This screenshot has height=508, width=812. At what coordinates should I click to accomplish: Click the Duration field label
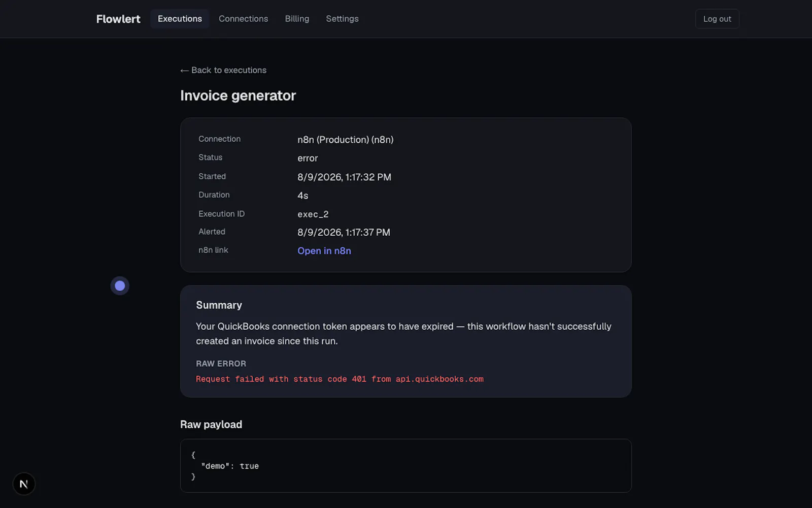214,195
